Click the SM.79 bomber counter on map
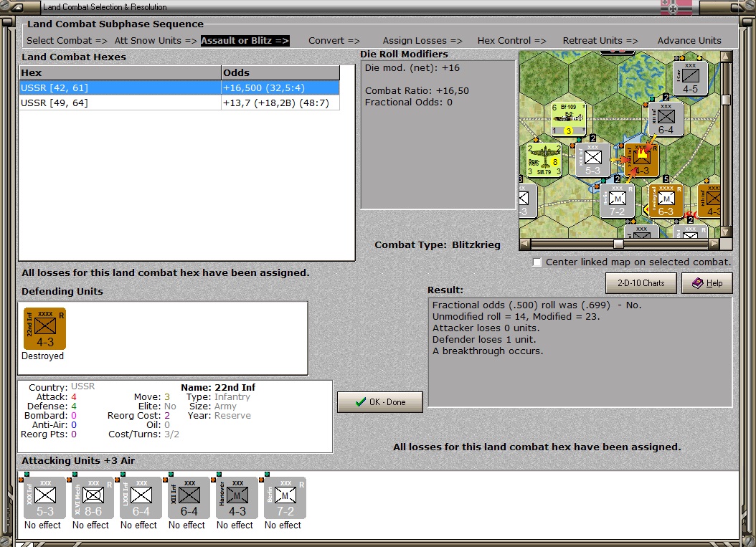756x547 pixels. pos(544,161)
